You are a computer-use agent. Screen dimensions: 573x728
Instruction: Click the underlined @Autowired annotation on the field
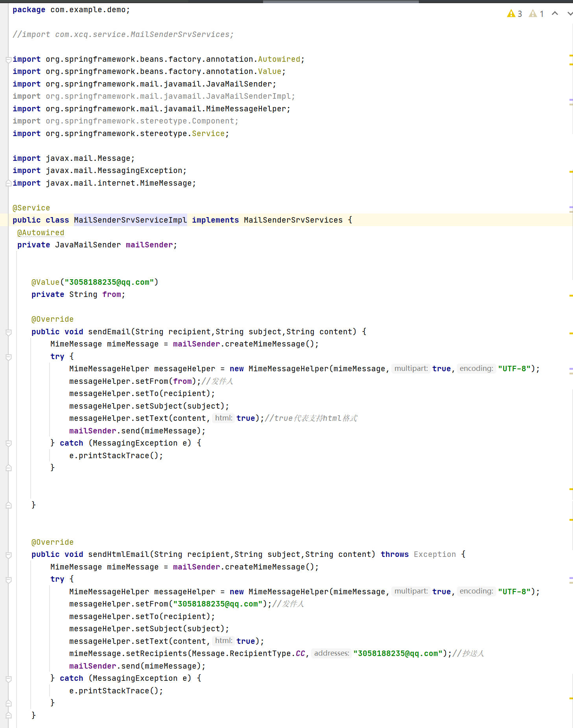(41, 232)
